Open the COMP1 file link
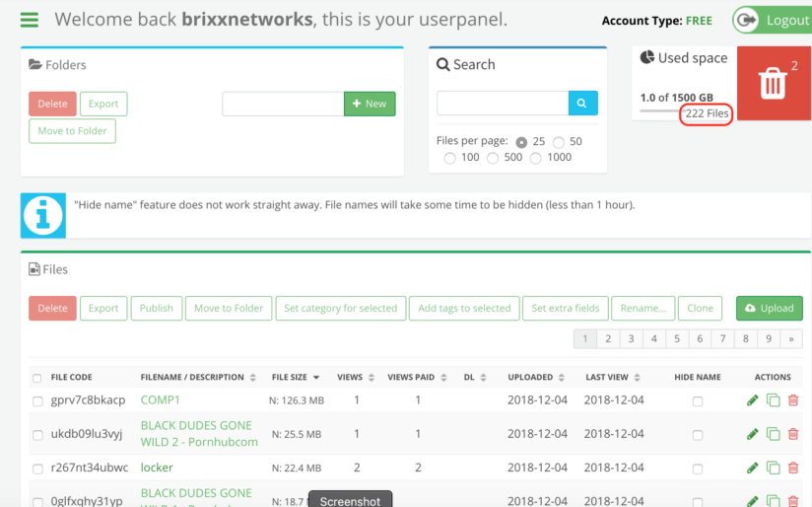This screenshot has height=507, width=812. pos(160,399)
